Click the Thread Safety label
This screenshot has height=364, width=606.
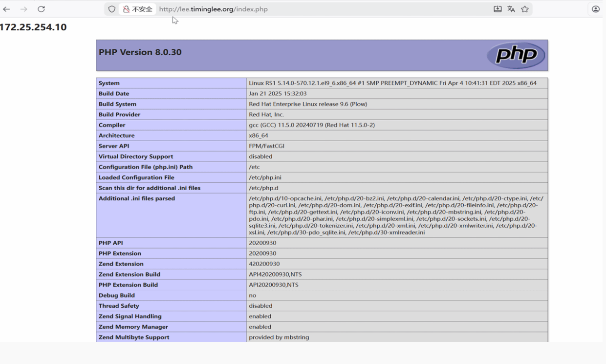pyautogui.click(x=119, y=306)
